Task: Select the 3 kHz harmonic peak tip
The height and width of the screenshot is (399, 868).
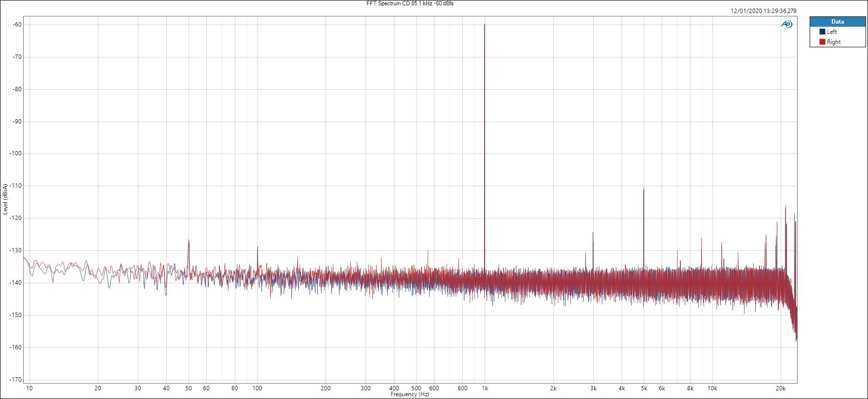Action: 593,234
